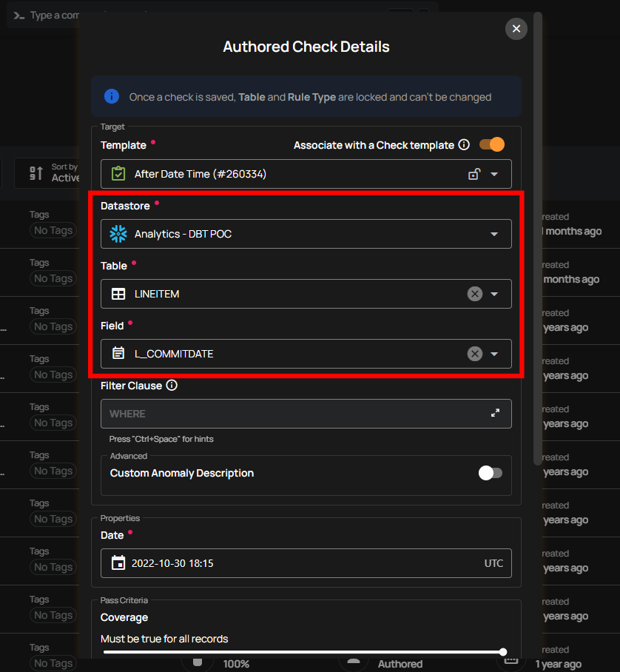Viewport: 620px width, 672px height.
Task: Click the Snowflake datastore icon
Action: click(118, 234)
